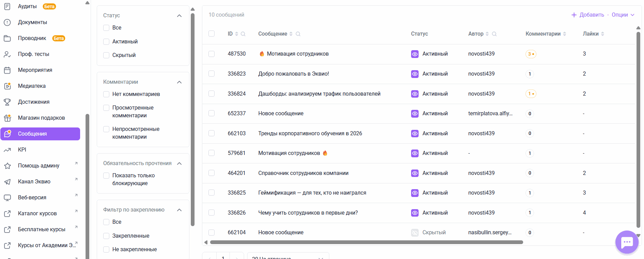Viewport: 644px width, 259px height.
Task: Click the horizontal scrollbar under the table
Action: pos(366,242)
